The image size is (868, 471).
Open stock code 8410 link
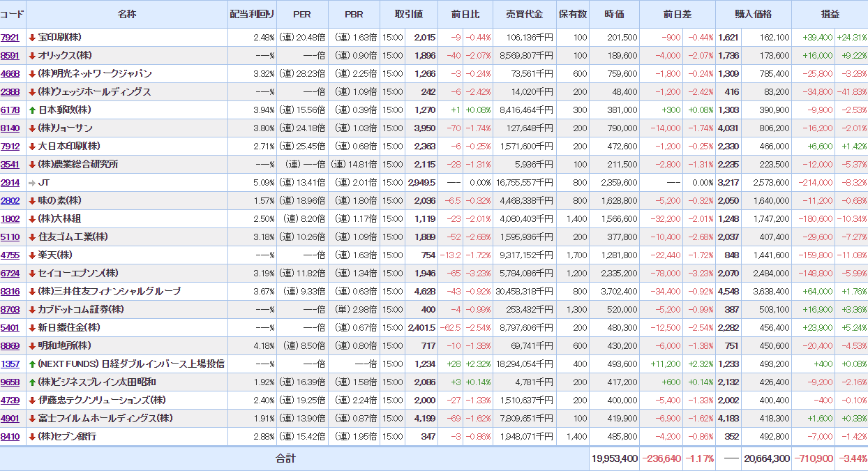tap(10, 437)
